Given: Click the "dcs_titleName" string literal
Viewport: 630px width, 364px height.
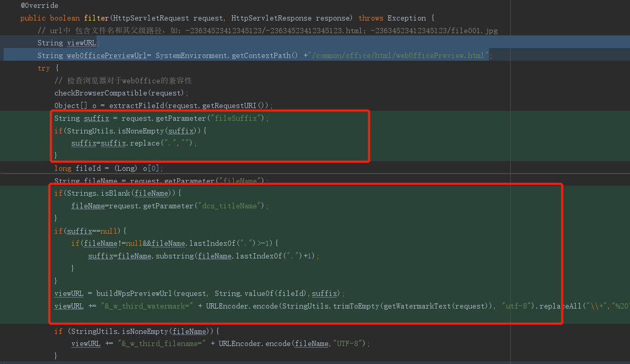Looking at the screenshot, I should (231, 206).
